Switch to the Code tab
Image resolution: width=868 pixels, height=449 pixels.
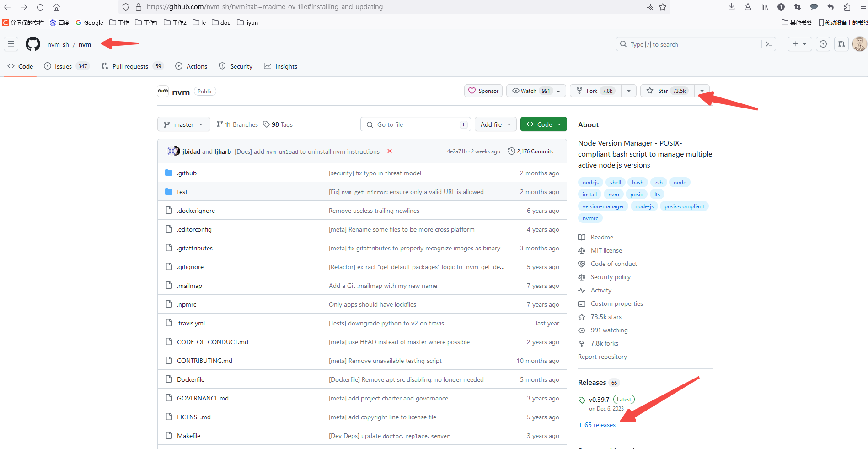(x=21, y=66)
